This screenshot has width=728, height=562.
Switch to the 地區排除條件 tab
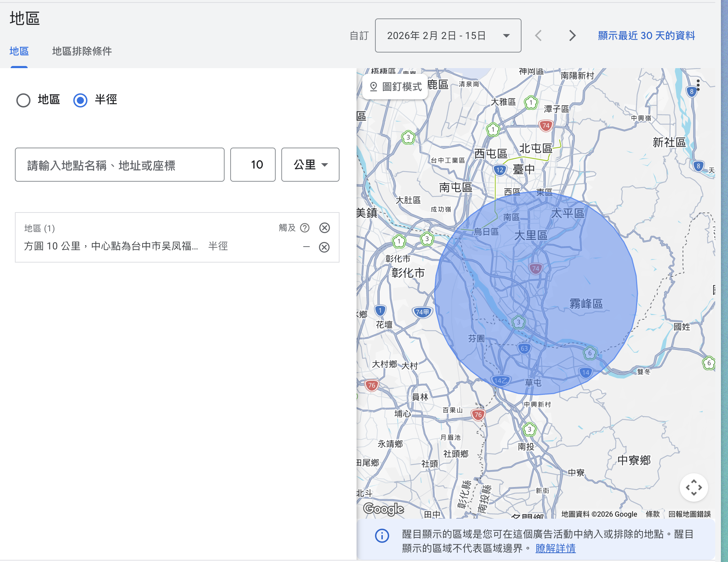coord(82,51)
